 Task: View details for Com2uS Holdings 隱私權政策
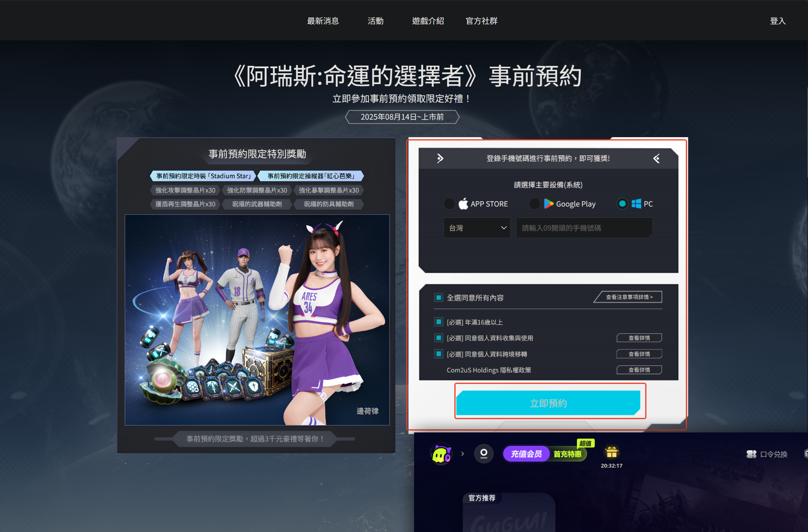639,370
